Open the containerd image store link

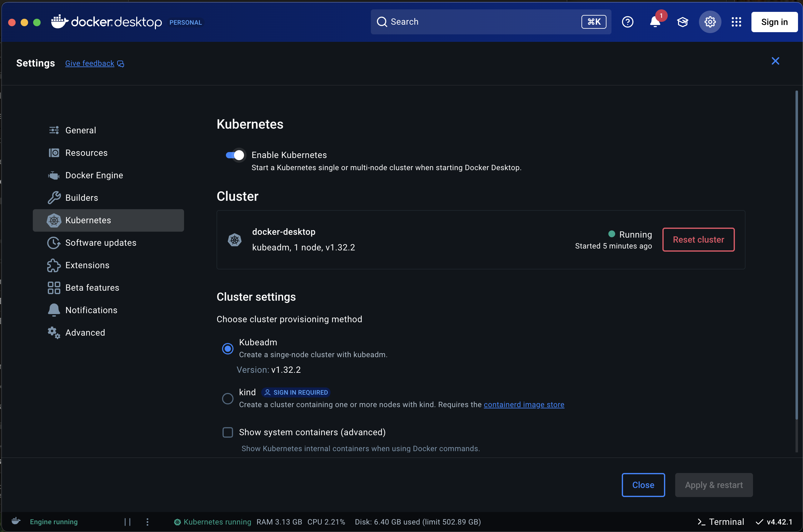[524, 404]
